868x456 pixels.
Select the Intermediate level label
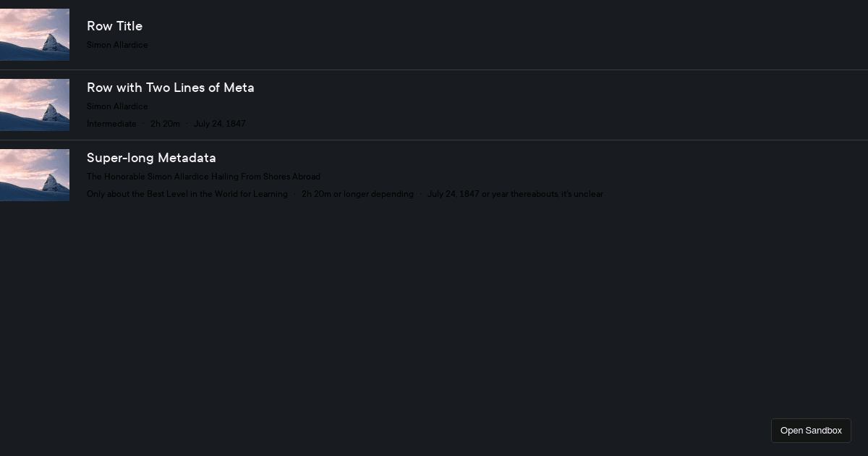click(x=111, y=124)
